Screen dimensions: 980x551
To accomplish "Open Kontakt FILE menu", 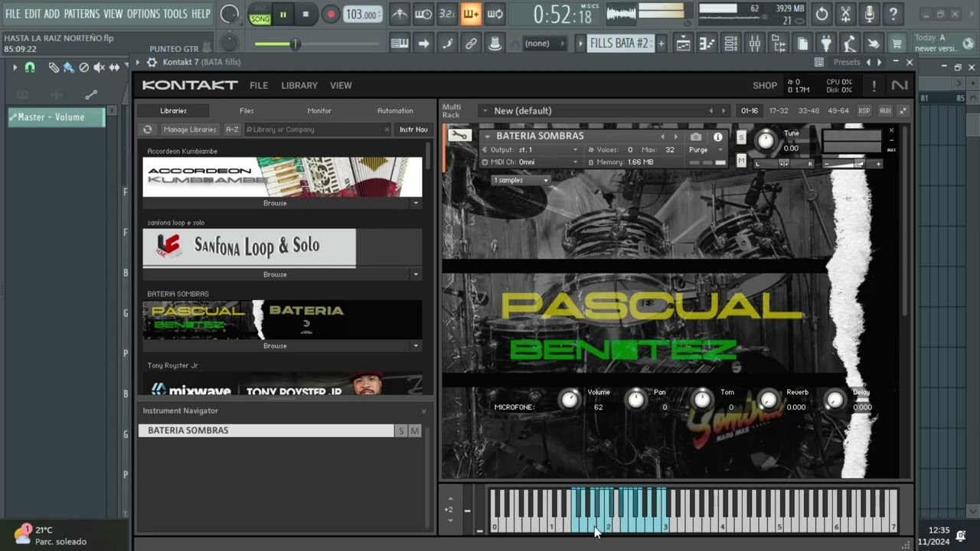I will pyautogui.click(x=259, y=86).
